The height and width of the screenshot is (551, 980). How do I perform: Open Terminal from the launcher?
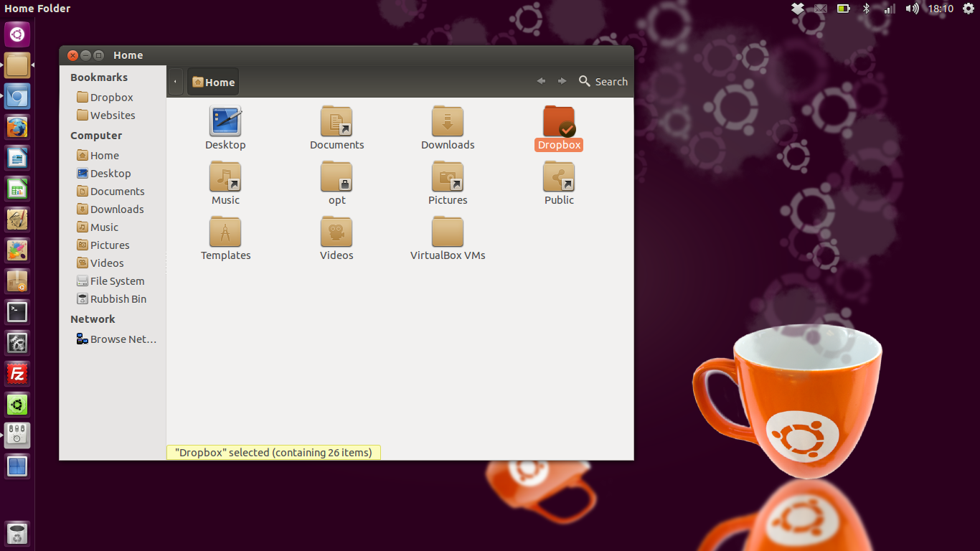pos(17,311)
